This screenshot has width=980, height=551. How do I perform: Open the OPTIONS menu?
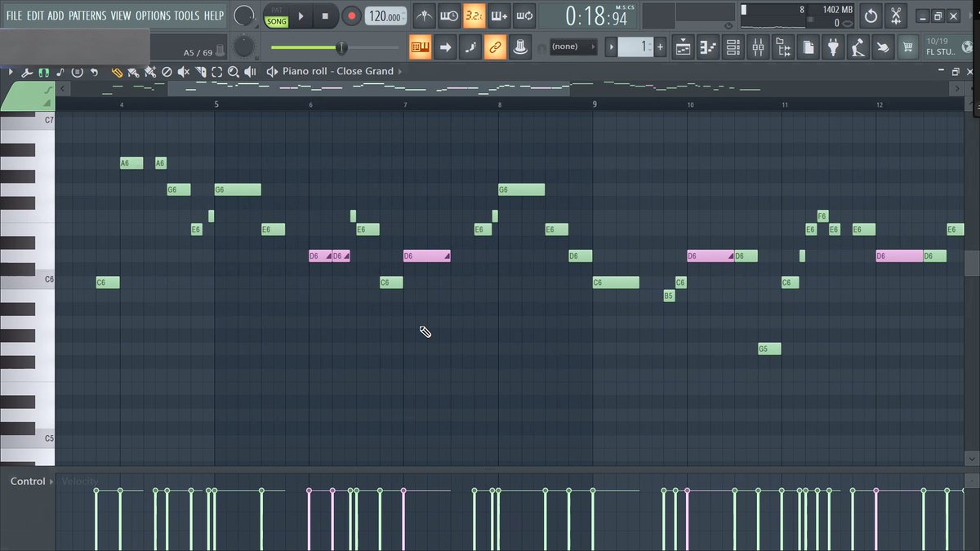153,16
